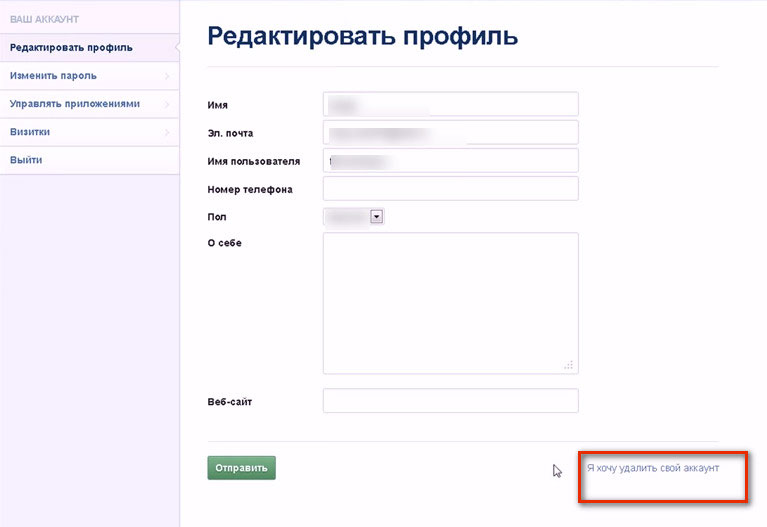The height and width of the screenshot is (527, 767).
Task: Click 'Я хочу удалить свой аккаунт' link
Action: point(652,468)
